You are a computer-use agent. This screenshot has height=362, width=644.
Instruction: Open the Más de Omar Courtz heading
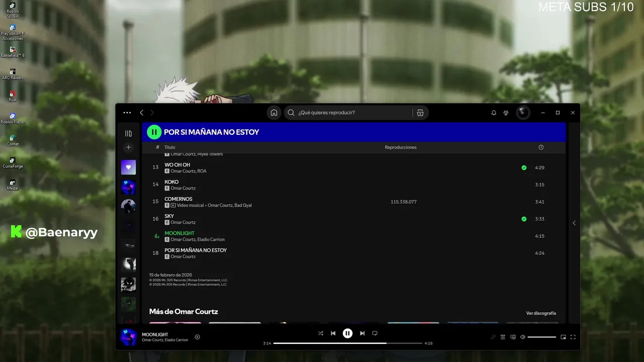click(x=184, y=312)
